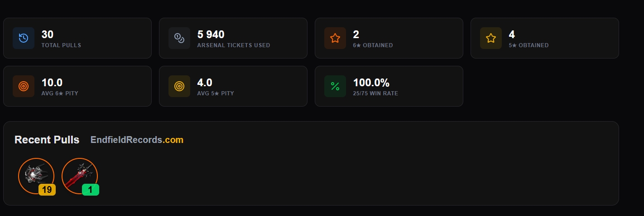The image size is (644, 216).
Task: Click the "TOTAL PULLS" label
Action: (61, 45)
